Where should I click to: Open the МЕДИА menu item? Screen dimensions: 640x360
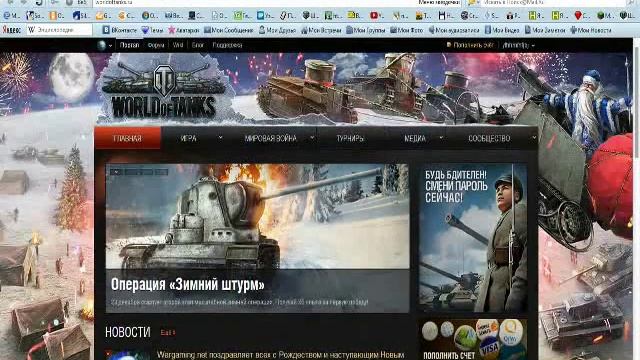pyautogui.click(x=415, y=138)
